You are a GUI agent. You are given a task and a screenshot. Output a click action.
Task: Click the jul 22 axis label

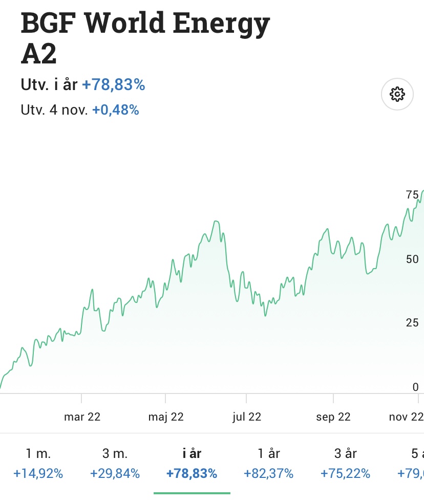pos(247,417)
